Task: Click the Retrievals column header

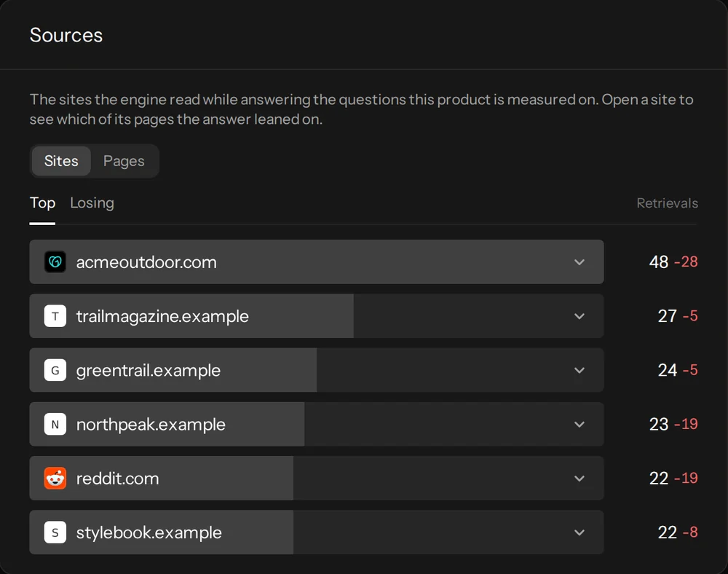Action: [x=667, y=203]
